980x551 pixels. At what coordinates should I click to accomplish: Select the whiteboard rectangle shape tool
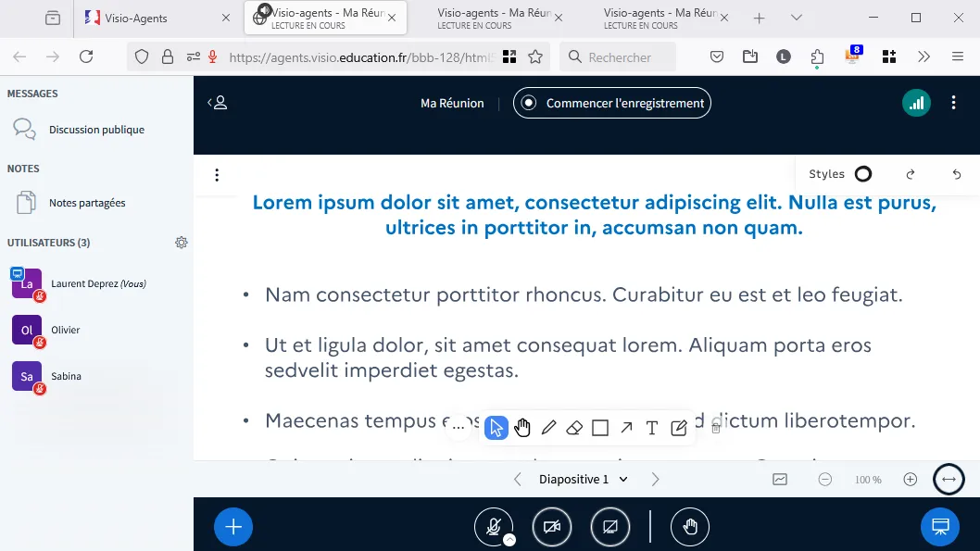pos(600,428)
